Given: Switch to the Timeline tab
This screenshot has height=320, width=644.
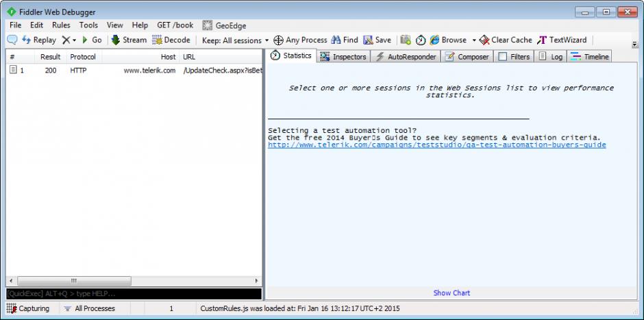Looking at the screenshot, I should [589, 57].
